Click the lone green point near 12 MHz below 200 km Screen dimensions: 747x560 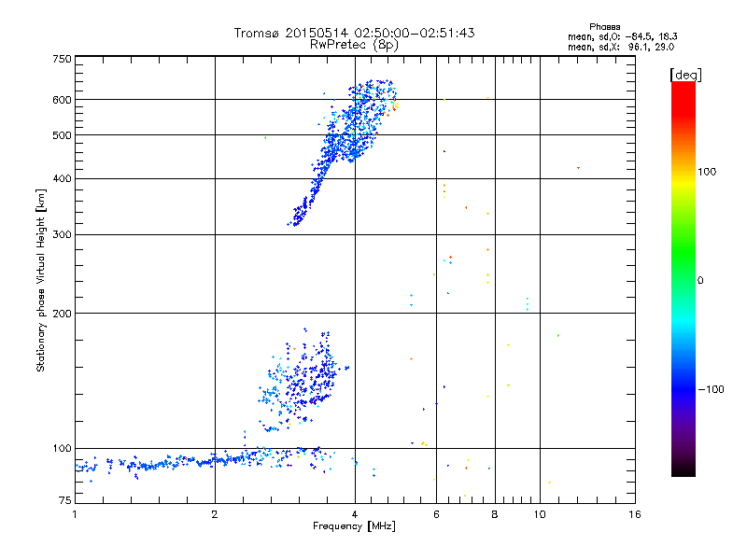click(x=558, y=335)
